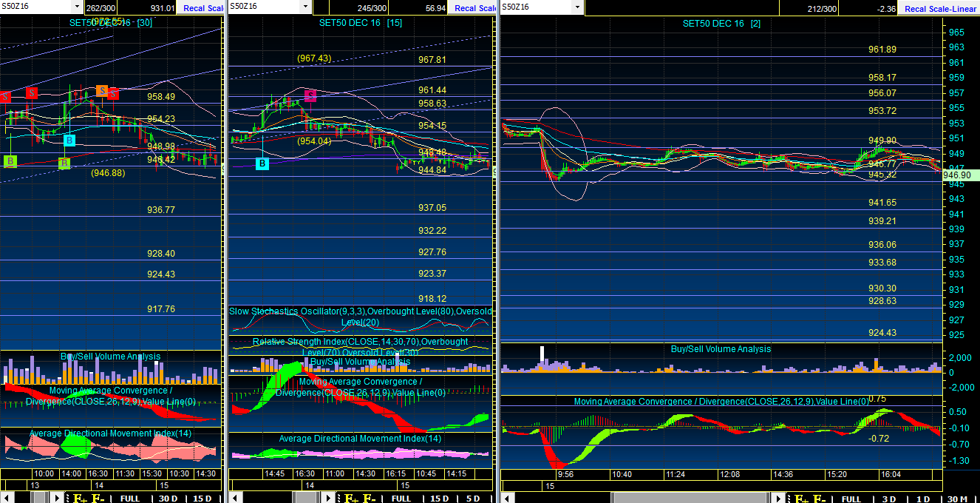Click bar counter 212/300 in right chart
The image size is (980, 503).
823,8
